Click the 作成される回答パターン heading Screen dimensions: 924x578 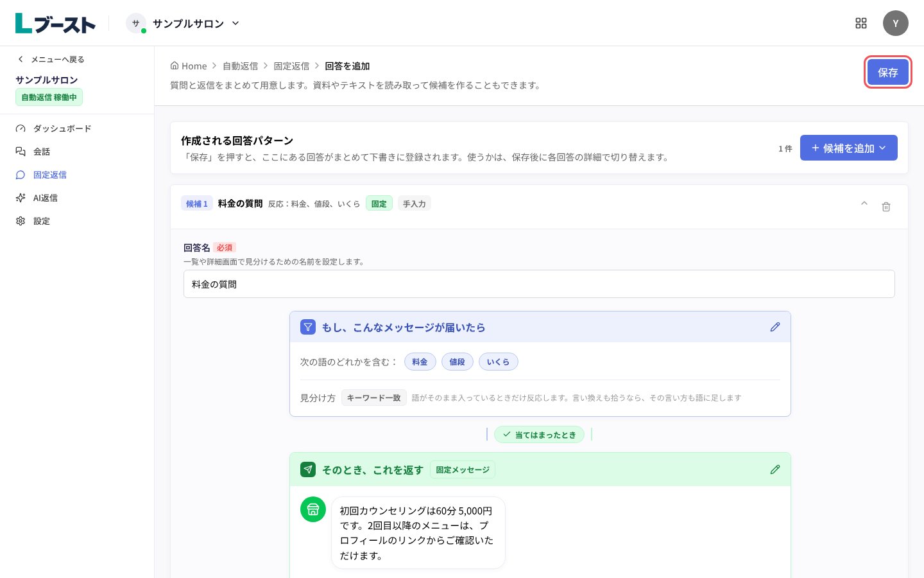pyautogui.click(x=237, y=140)
